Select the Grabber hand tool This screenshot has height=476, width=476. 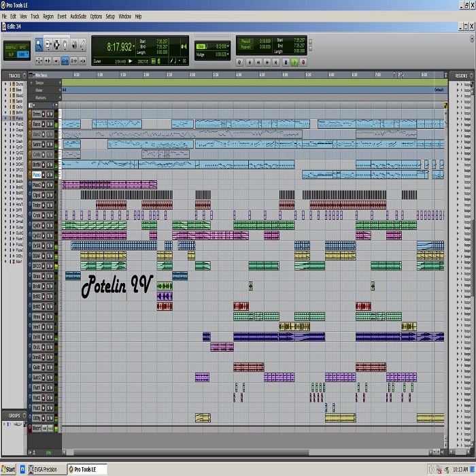(x=65, y=44)
